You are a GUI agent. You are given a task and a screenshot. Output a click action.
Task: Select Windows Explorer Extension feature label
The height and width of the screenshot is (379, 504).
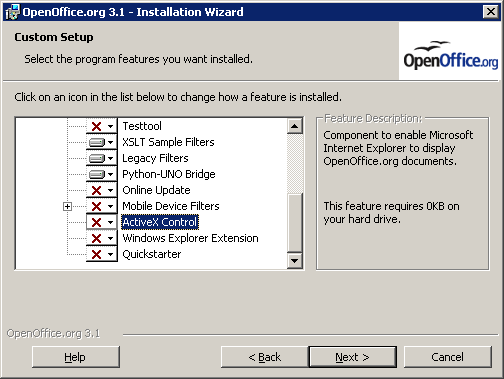pos(190,238)
